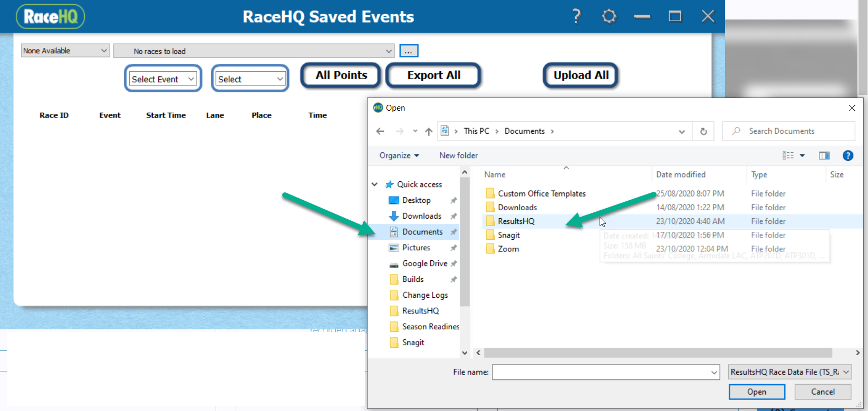Open the Select Event dropdown
Screen dimensions: 868x411
163,79
